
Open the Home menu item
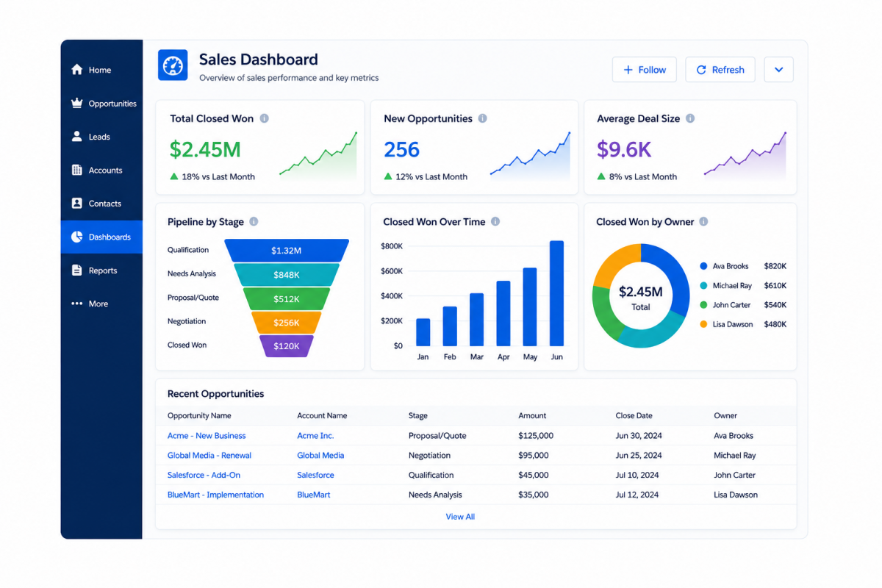tap(101, 70)
